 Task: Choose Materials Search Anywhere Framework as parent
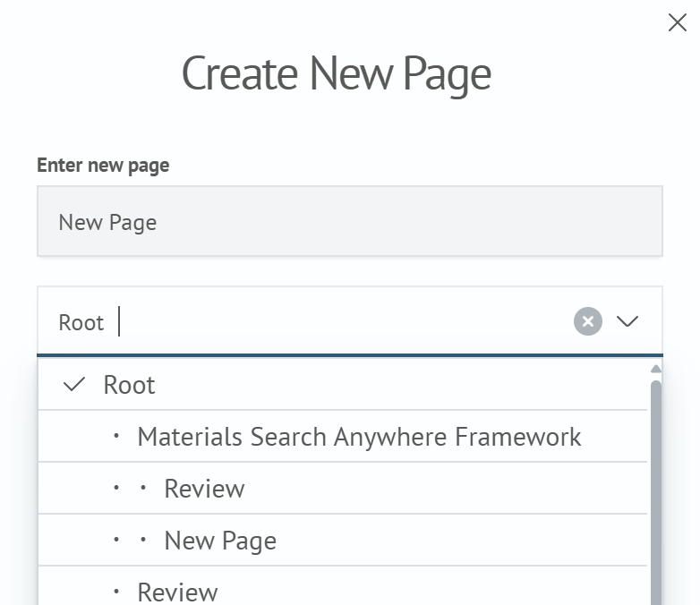[343, 436]
